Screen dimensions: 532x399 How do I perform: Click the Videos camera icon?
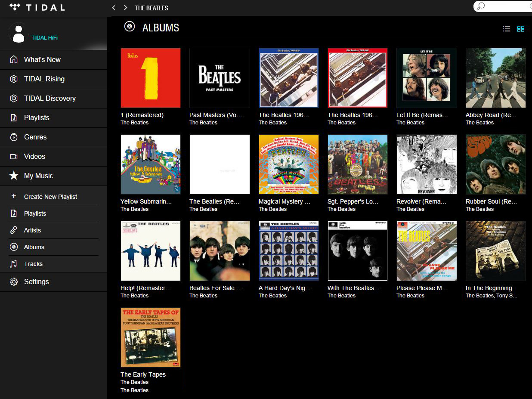[14, 156]
